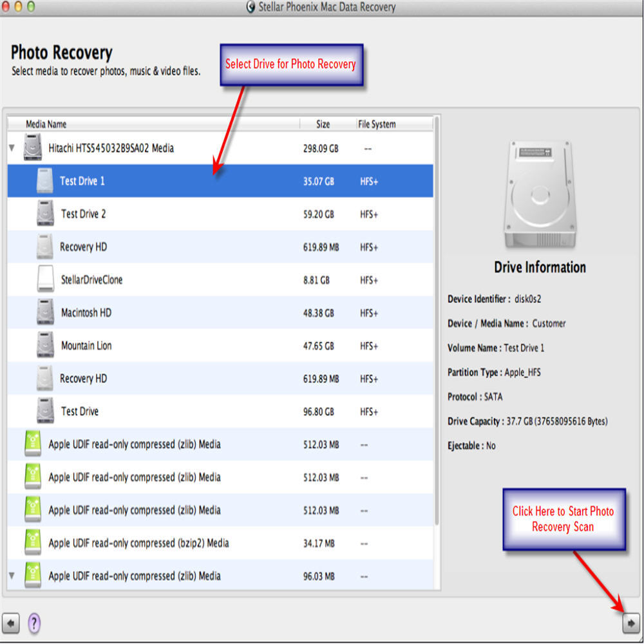Click the Macintosh HD volume icon

pyautogui.click(x=45, y=312)
